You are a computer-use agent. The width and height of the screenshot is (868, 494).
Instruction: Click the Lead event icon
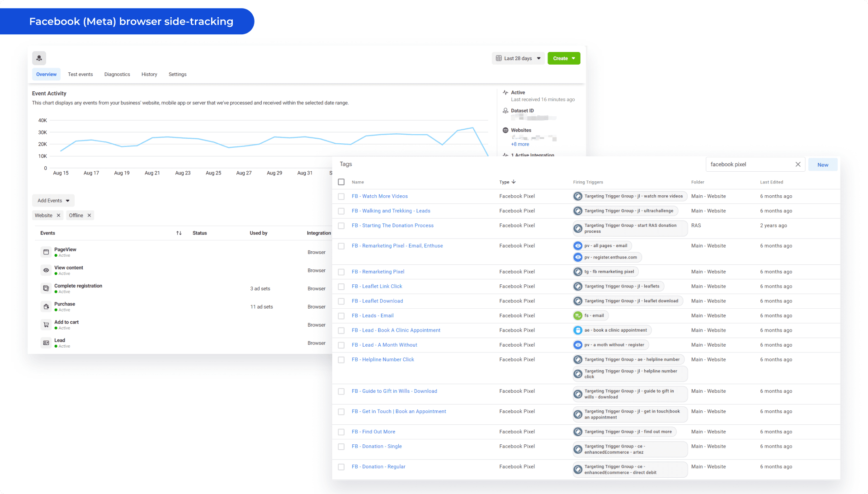(x=46, y=343)
